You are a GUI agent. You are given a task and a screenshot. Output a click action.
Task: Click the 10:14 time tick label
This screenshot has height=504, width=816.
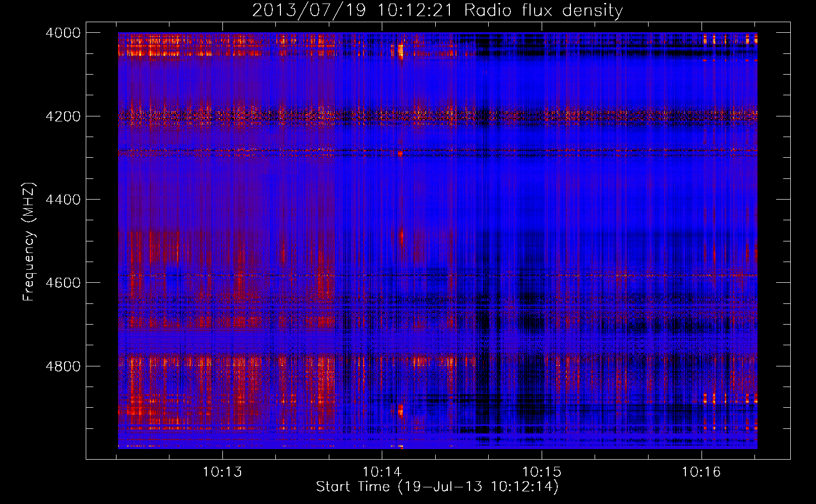(x=382, y=472)
